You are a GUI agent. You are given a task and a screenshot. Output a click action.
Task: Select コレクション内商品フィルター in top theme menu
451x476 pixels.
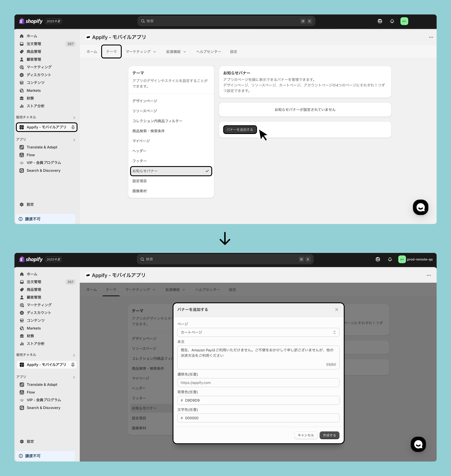pos(171,121)
